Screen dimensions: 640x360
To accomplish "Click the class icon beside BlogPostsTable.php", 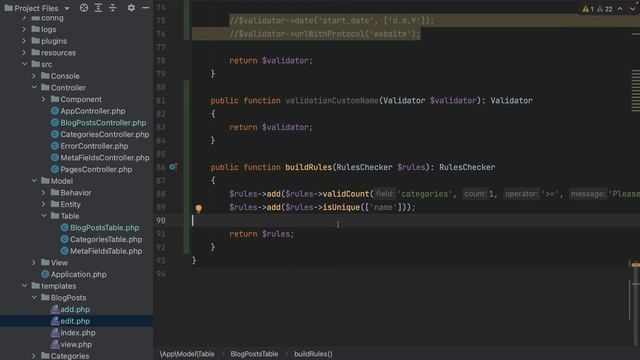I will 64,228.
